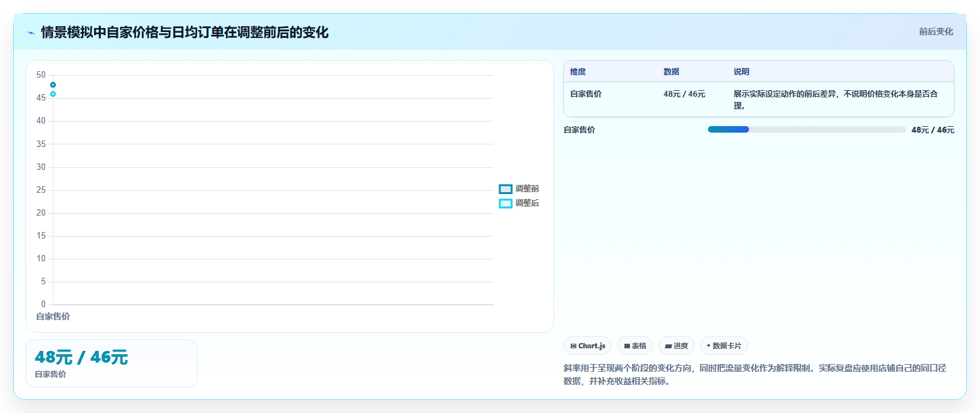
Task: Click the 自家售价 progress bar
Action: [x=807, y=129]
